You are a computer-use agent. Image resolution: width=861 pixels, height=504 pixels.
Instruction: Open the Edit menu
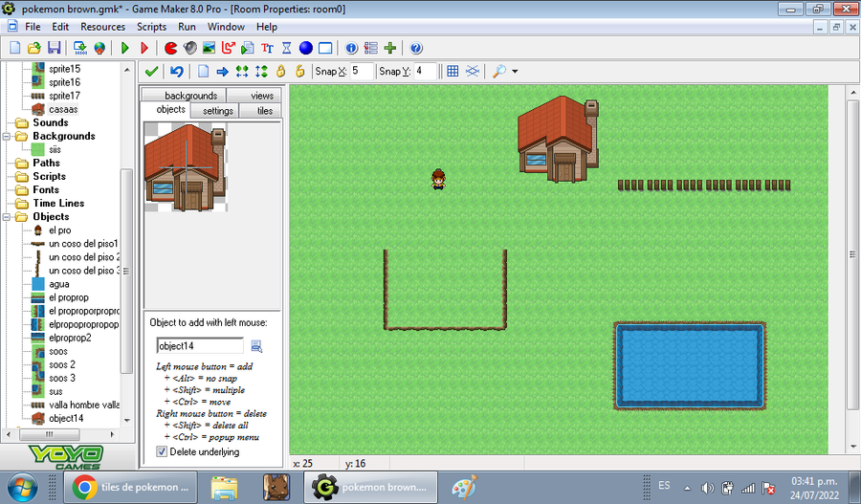(x=60, y=27)
